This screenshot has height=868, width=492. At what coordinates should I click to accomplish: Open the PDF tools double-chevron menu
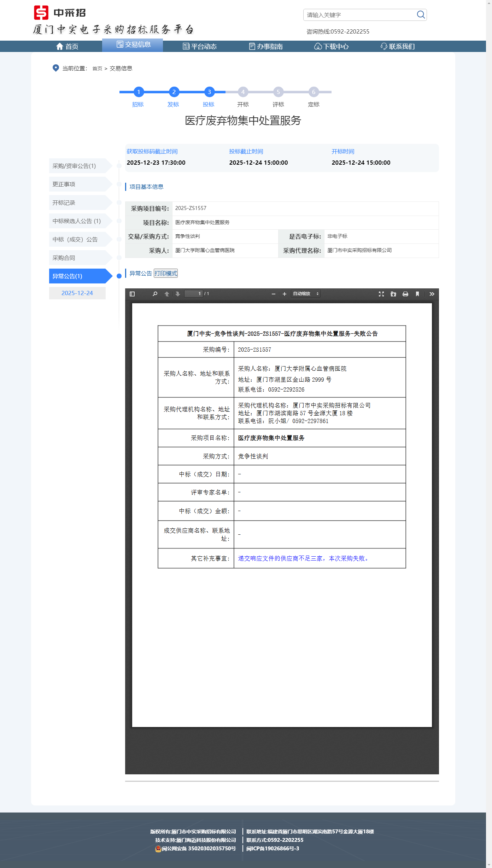[x=432, y=294]
